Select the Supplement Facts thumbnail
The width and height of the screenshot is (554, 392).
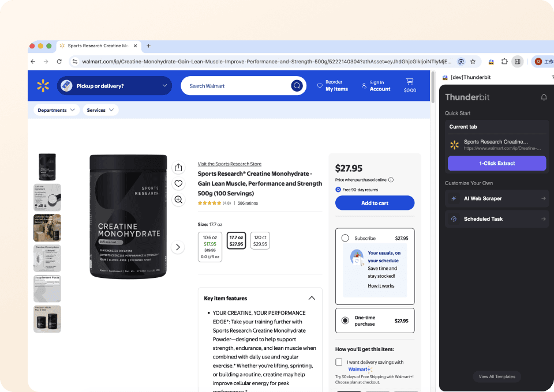click(47, 288)
